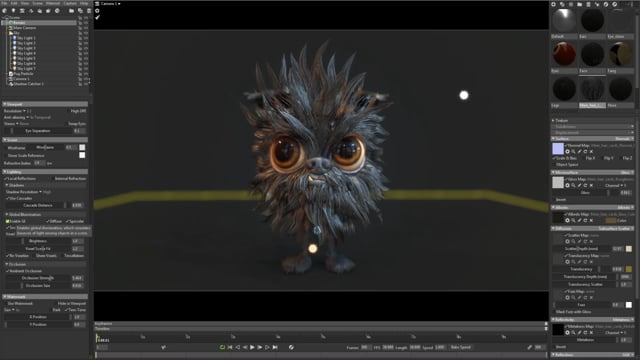Viewport: 640px width, 360px height.
Task: Click the duplicate icon in scene toolbar
Action: (80, 11)
